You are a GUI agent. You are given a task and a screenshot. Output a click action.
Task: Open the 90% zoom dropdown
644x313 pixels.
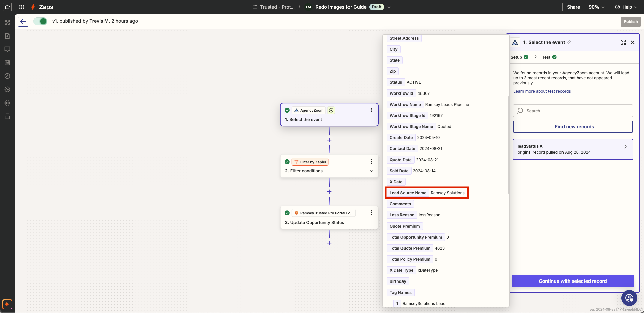pyautogui.click(x=597, y=7)
